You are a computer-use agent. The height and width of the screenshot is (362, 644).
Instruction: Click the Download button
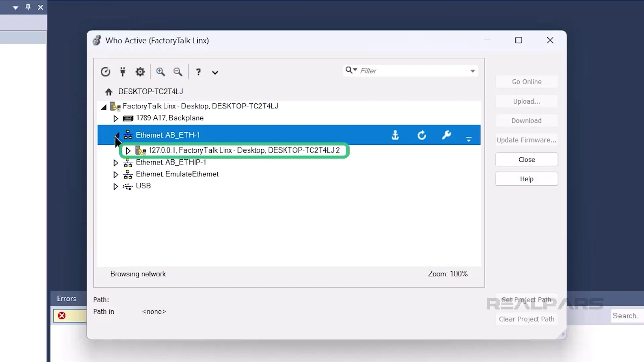pyautogui.click(x=527, y=121)
